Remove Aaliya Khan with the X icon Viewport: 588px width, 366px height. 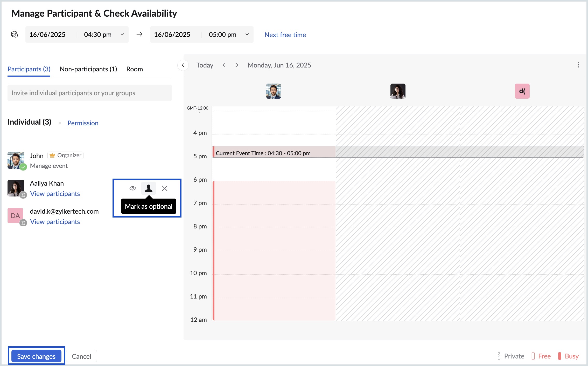(165, 188)
